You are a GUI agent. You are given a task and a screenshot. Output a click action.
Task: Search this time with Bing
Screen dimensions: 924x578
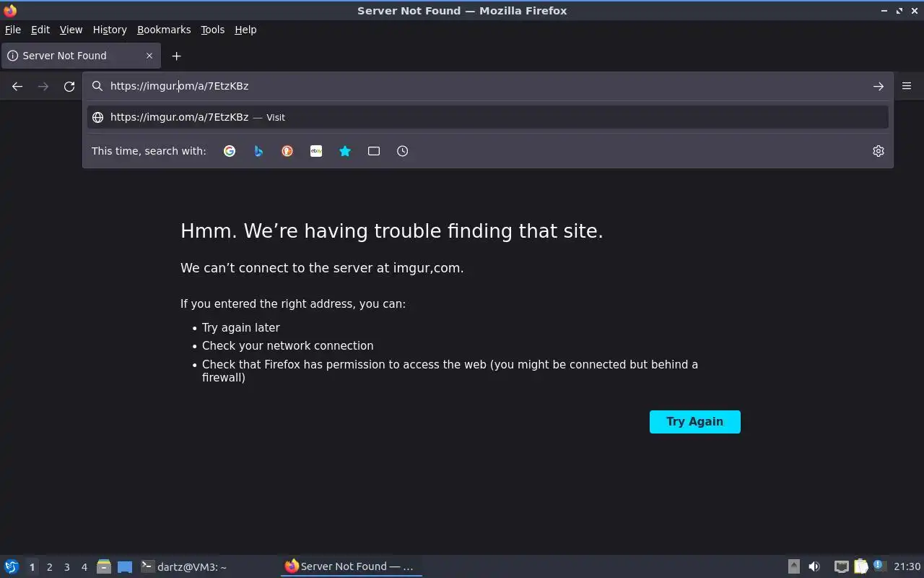click(x=258, y=151)
